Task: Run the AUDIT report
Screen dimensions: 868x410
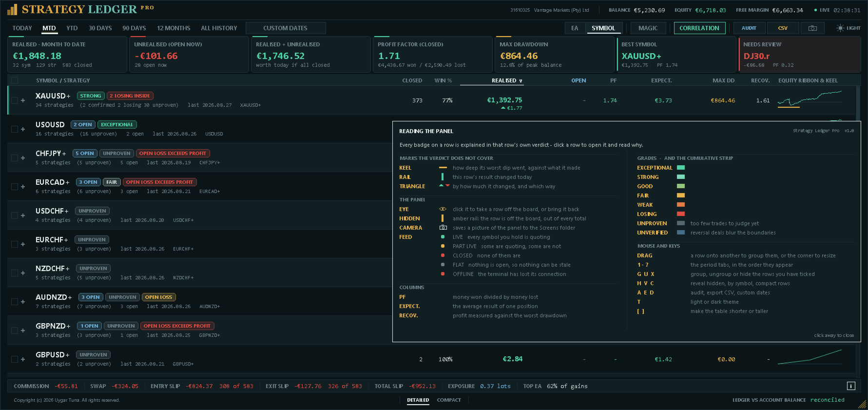Action: [x=749, y=28]
